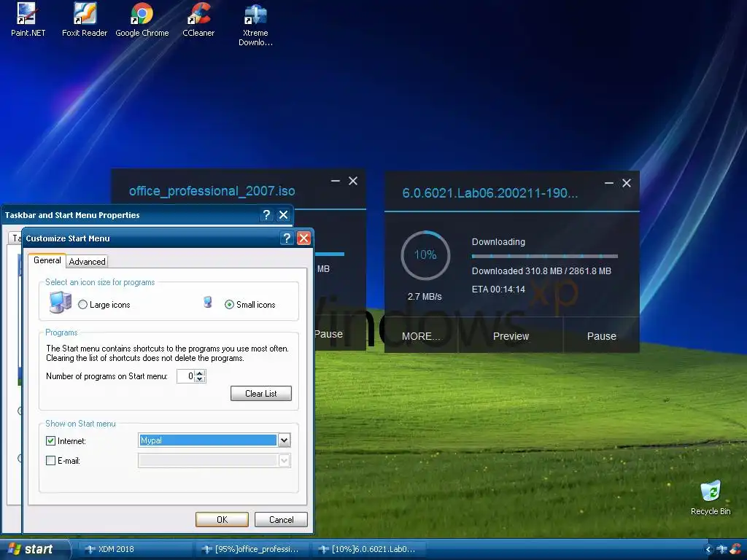747x560 pixels.
Task: Click Preview in 6.0.6021 download window
Action: pos(511,336)
